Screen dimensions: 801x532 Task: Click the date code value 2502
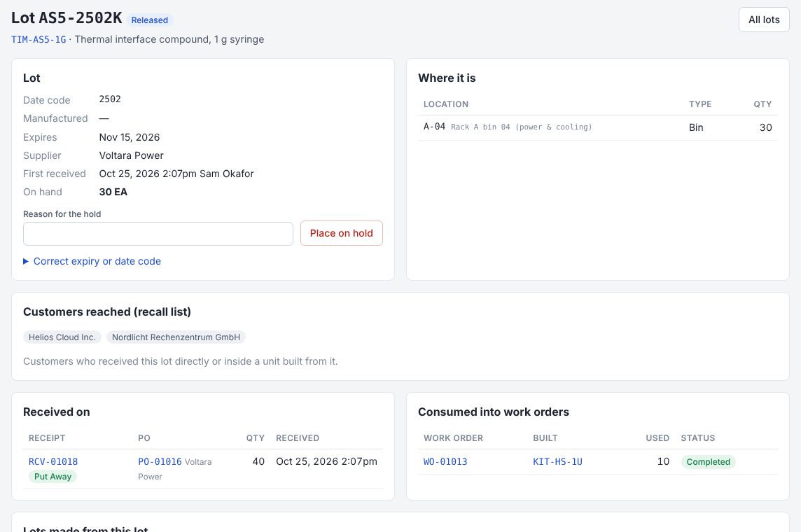[x=110, y=99]
